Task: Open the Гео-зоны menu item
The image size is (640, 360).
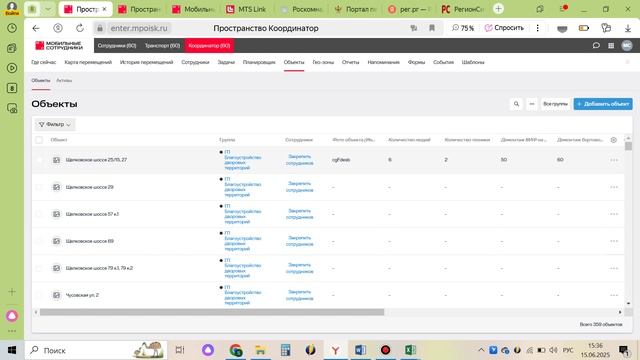Action: tap(323, 62)
